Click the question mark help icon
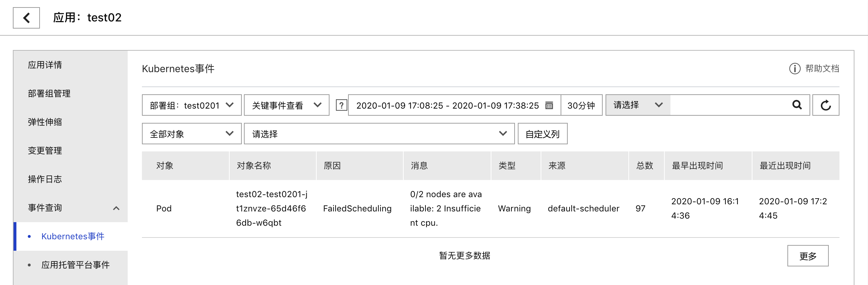Viewport: 868px width, 285px height. coord(341,105)
